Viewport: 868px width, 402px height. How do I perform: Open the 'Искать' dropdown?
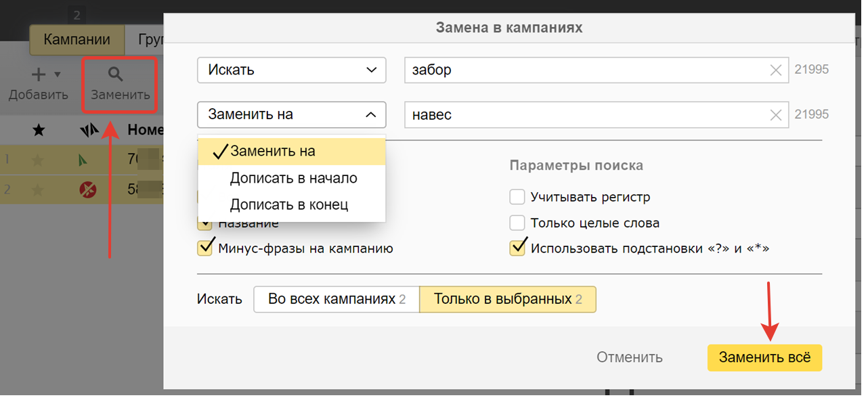(x=291, y=70)
